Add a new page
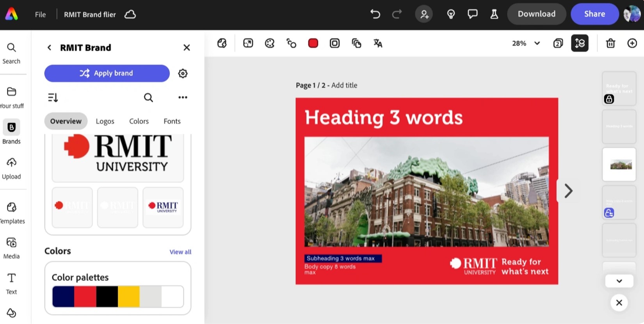Image resolution: width=644 pixels, height=324 pixels. [632, 43]
